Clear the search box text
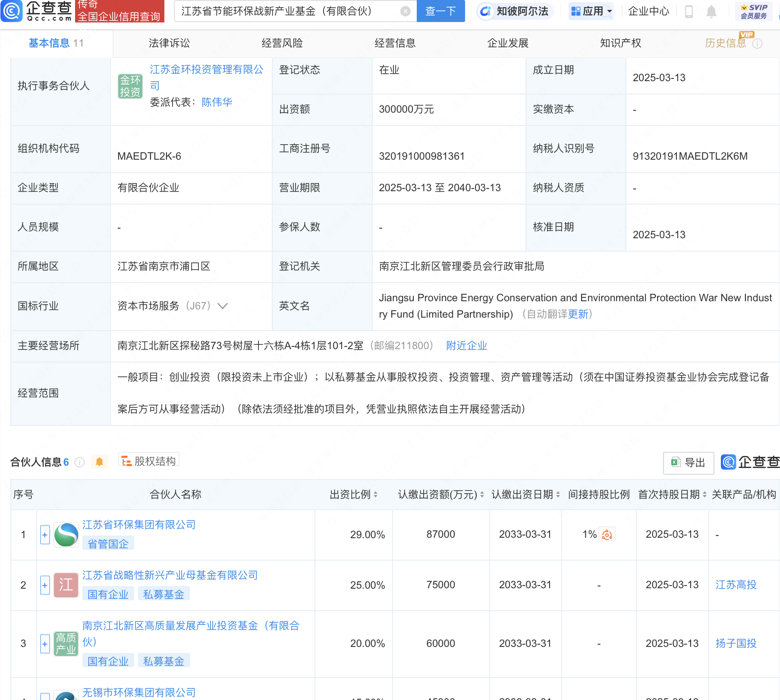 [405, 11]
